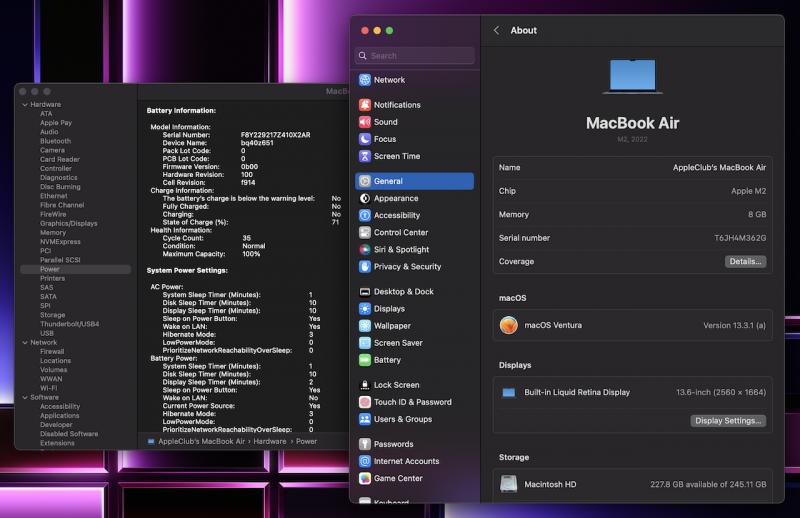The width and height of the screenshot is (800, 518).
Task: Select General gear icon in sidebar
Action: [x=365, y=181]
